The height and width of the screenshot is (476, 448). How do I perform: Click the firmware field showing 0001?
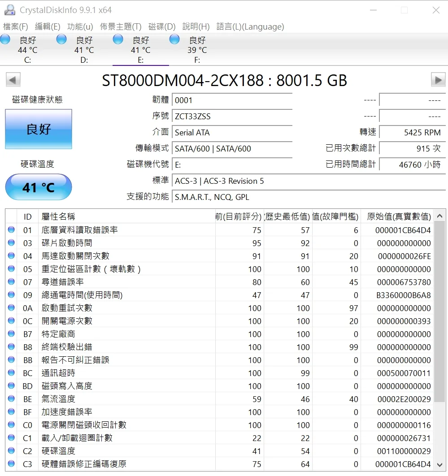coord(232,100)
